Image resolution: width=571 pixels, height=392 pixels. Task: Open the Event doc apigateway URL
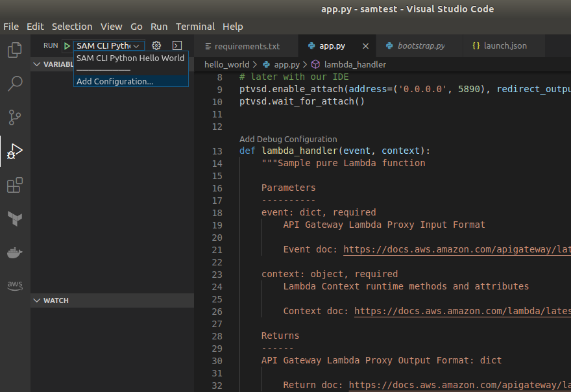(457, 250)
